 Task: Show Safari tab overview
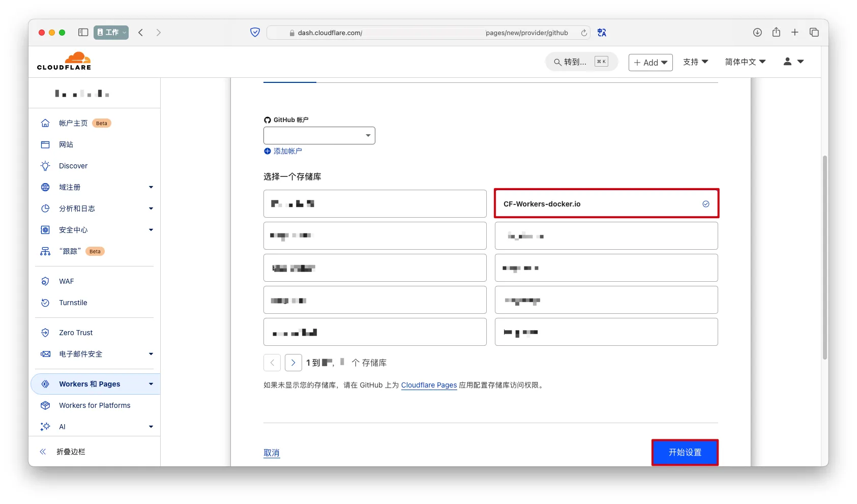(814, 33)
